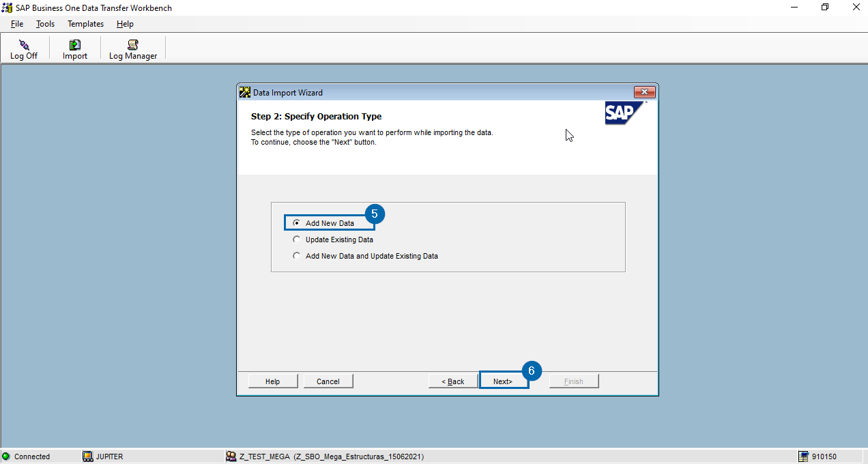The width and height of the screenshot is (868, 464).
Task: Click the 'Connected' status text
Action: pos(32,456)
